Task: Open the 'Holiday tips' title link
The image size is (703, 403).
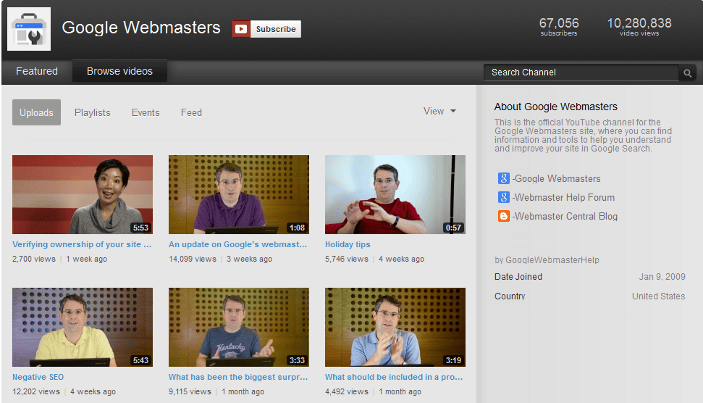Action: click(x=347, y=244)
